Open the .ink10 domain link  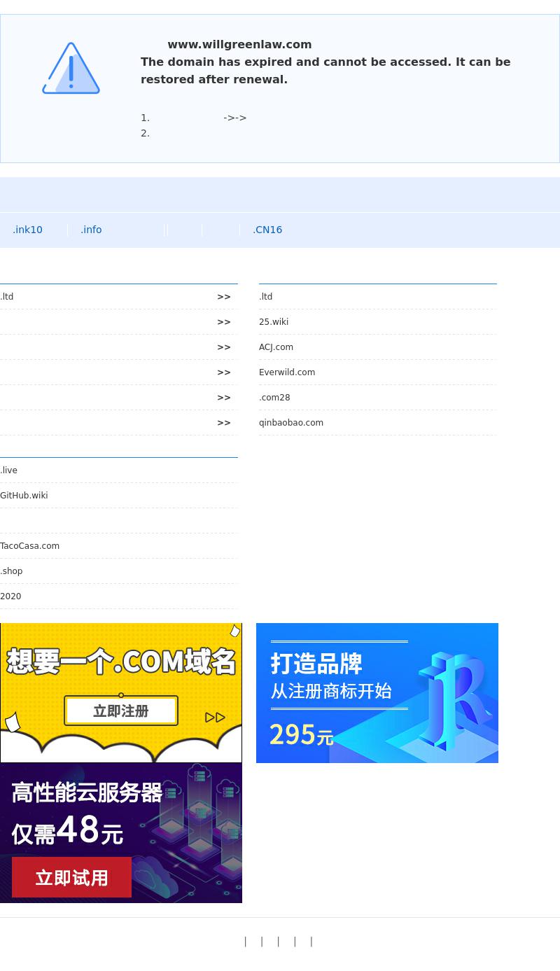27,230
